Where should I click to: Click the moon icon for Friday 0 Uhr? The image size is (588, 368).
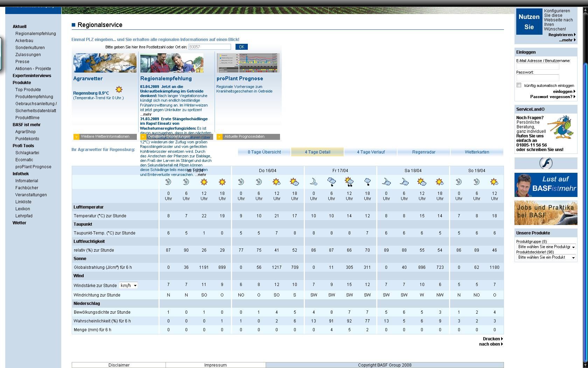[x=314, y=182]
